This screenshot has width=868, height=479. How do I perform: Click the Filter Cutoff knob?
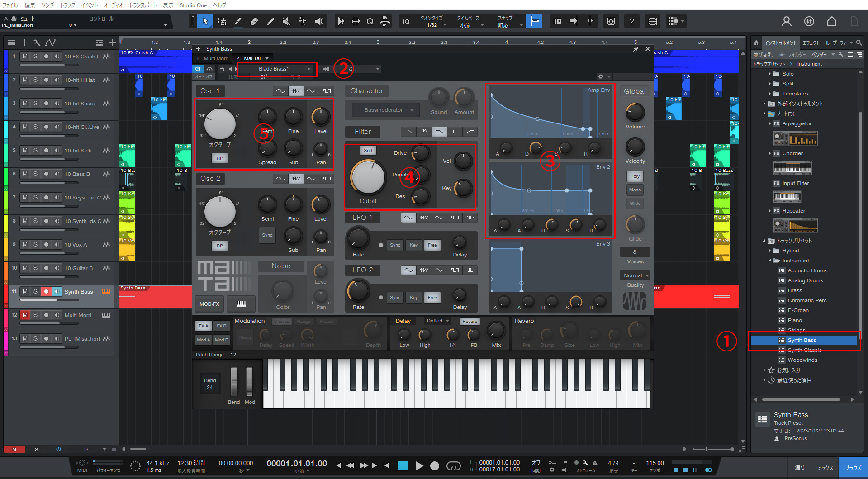tap(368, 177)
